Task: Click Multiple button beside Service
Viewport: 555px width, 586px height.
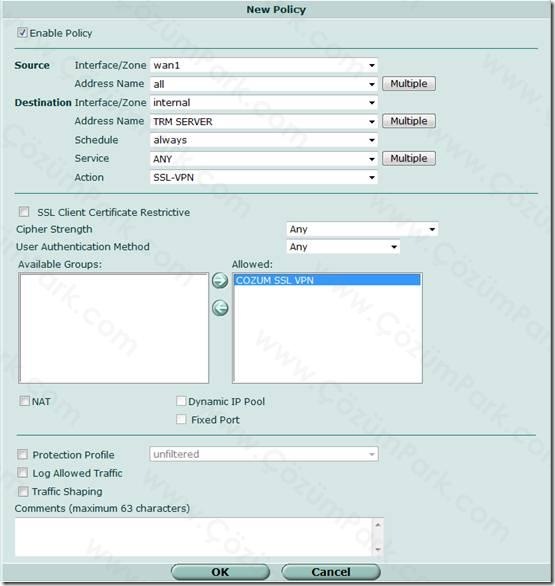Action: point(408,158)
